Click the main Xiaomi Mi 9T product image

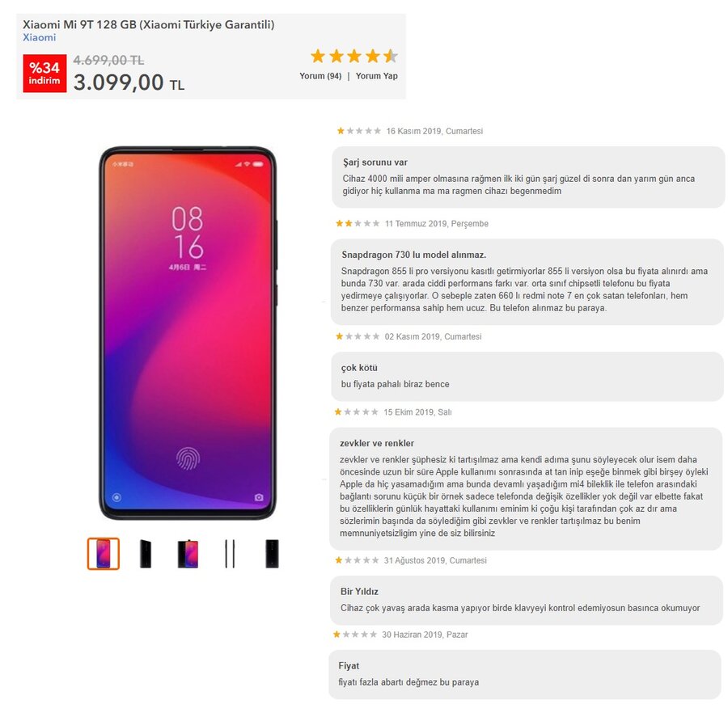point(188,333)
